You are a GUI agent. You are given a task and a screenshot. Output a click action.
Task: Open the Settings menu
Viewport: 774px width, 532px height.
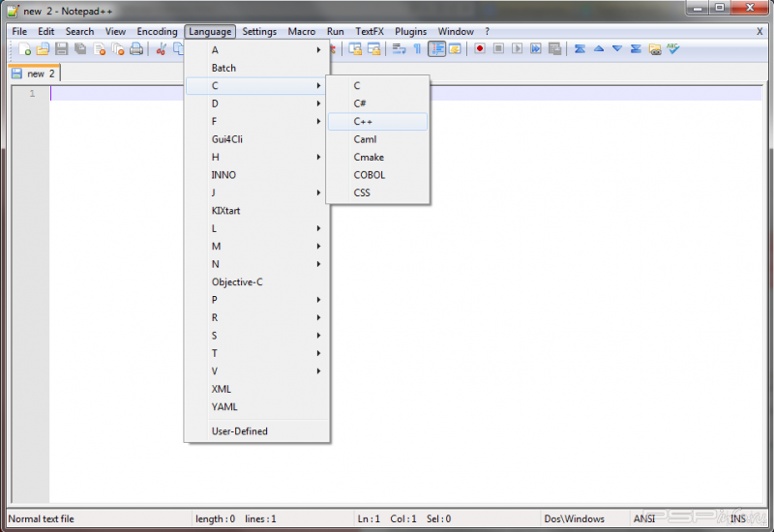[x=259, y=32]
